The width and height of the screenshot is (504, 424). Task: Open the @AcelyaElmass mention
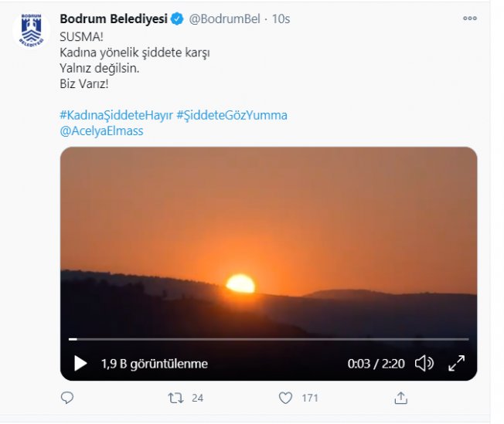point(101,131)
